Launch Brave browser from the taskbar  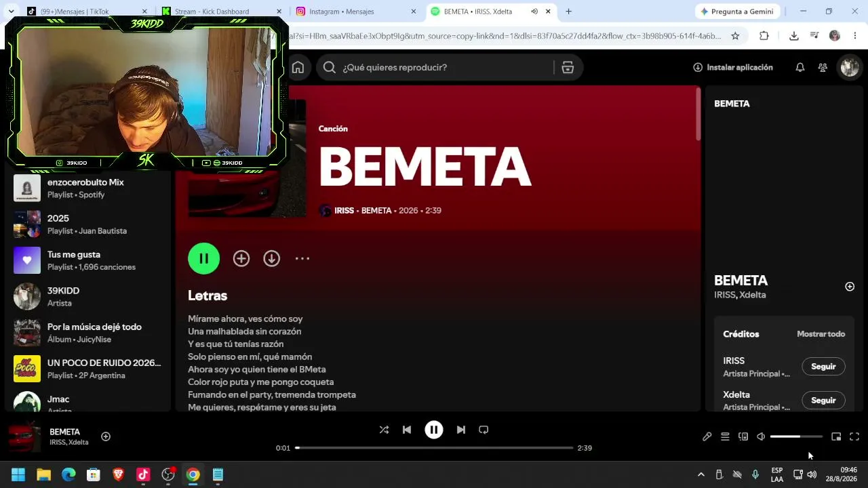(x=119, y=474)
